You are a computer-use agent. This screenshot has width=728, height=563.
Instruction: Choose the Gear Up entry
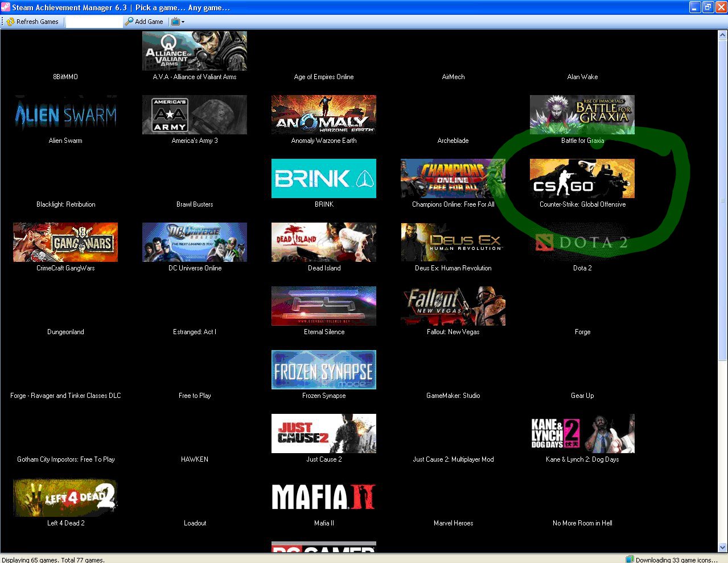coord(582,396)
